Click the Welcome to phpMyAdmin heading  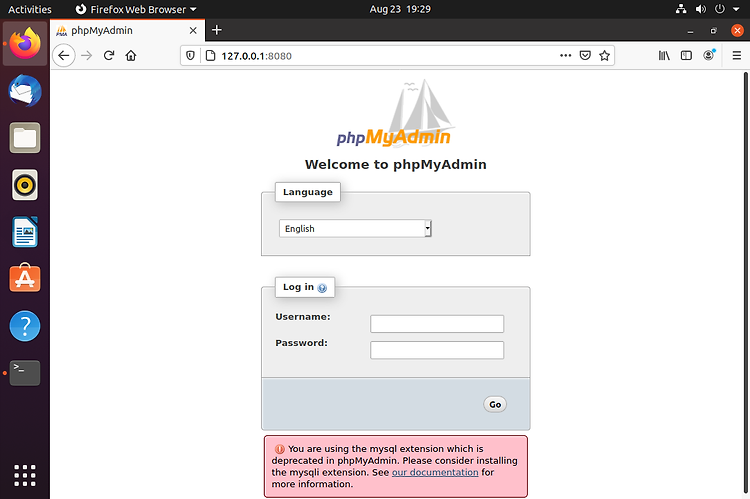396,165
